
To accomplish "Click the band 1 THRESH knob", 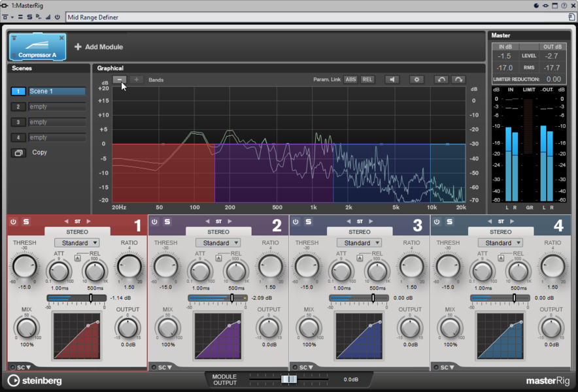I will coord(25,266).
